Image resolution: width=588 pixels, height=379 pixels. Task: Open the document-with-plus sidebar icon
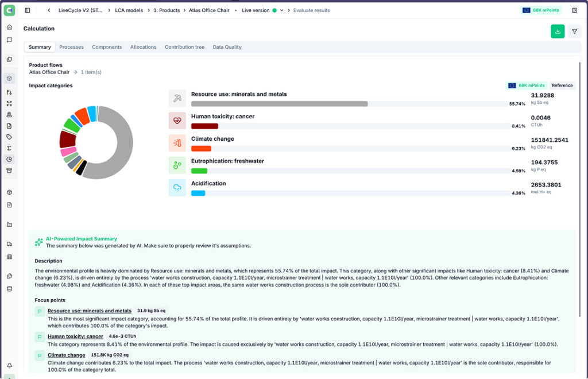9,126
